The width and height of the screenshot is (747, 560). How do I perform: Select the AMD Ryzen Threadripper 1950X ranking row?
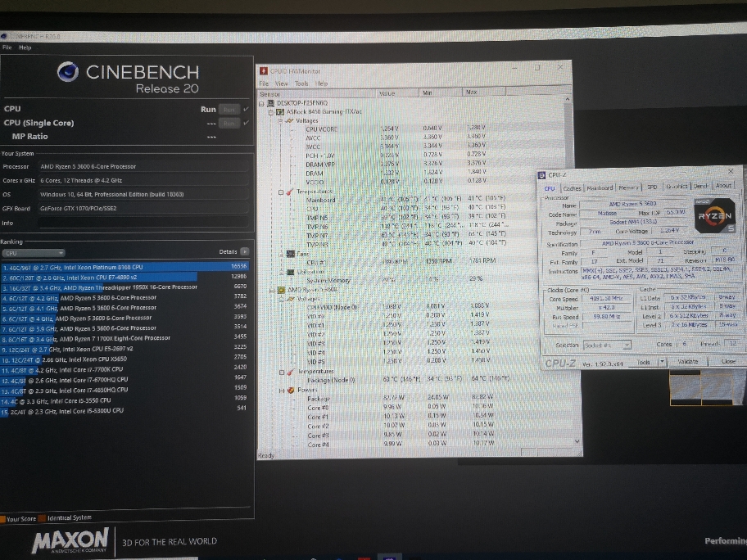(124, 287)
